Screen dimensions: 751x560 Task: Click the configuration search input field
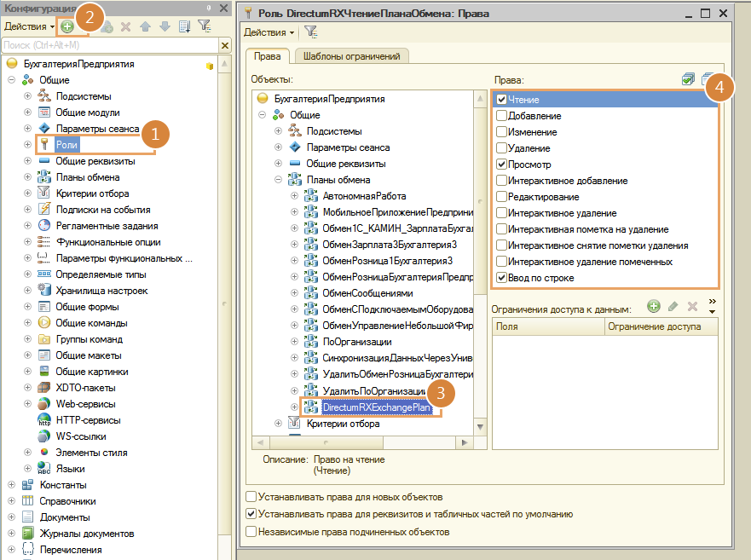102,44
